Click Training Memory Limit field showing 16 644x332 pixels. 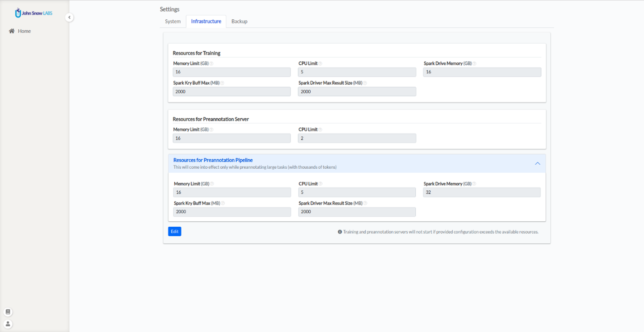pyautogui.click(x=232, y=72)
